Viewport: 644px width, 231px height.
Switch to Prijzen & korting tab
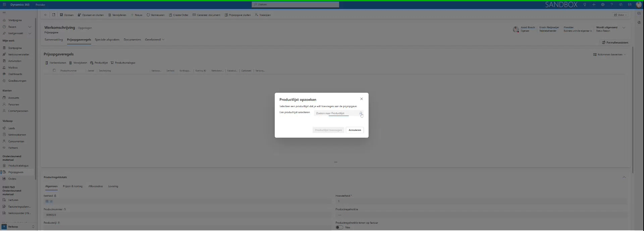point(72,186)
